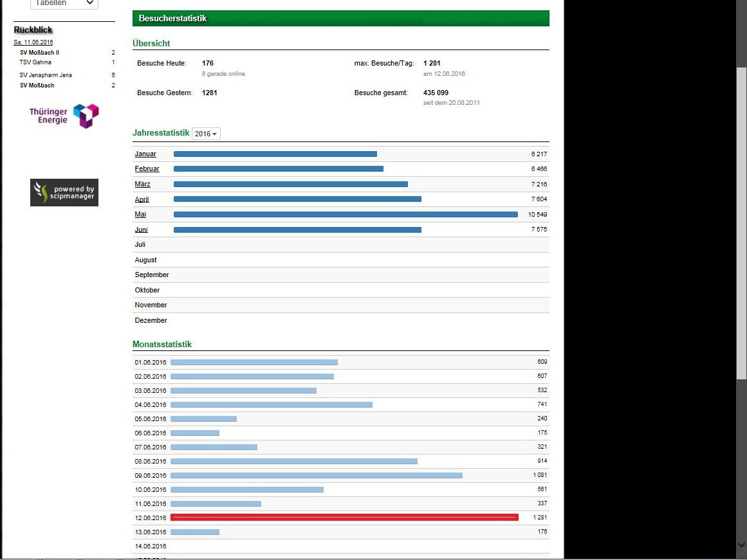Viewport: 747px width, 560px height.
Task: Open the Februar month link
Action: (147, 168)
